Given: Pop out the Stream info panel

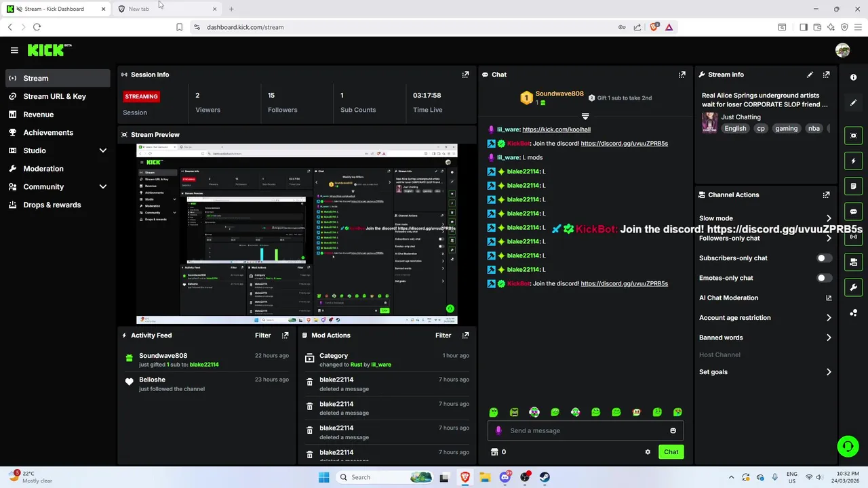Looking at the screenshot, I should pyautogui.click(x=826, y=75).
